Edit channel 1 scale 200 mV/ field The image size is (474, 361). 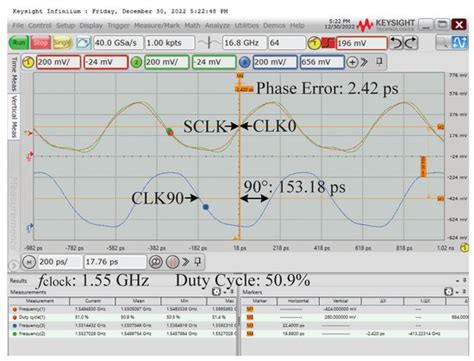[58, 62]
